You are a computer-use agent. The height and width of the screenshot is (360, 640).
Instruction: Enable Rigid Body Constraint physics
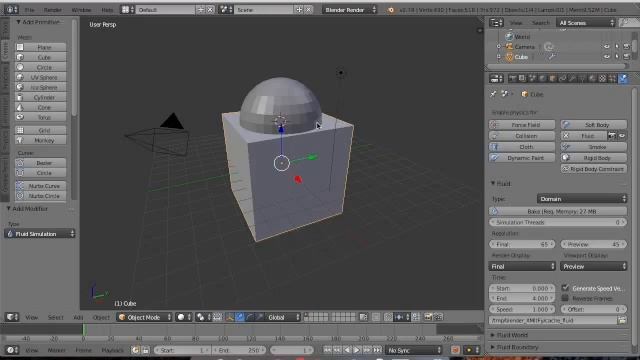pyautogui.click(x=594, y=169)
